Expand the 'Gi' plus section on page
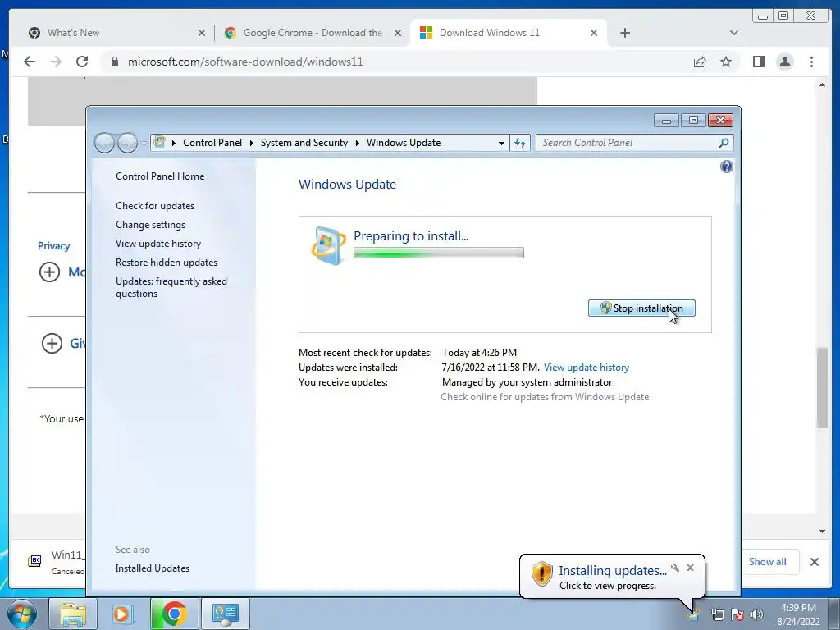The height and width of the screenshot is (630, 840). 52,343
